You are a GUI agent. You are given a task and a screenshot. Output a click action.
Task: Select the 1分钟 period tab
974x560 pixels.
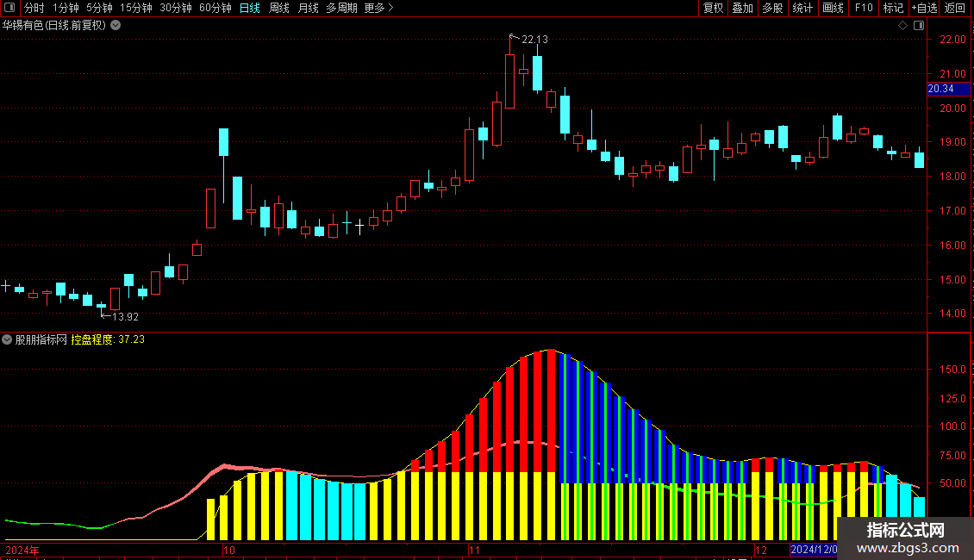pos(66,8)
